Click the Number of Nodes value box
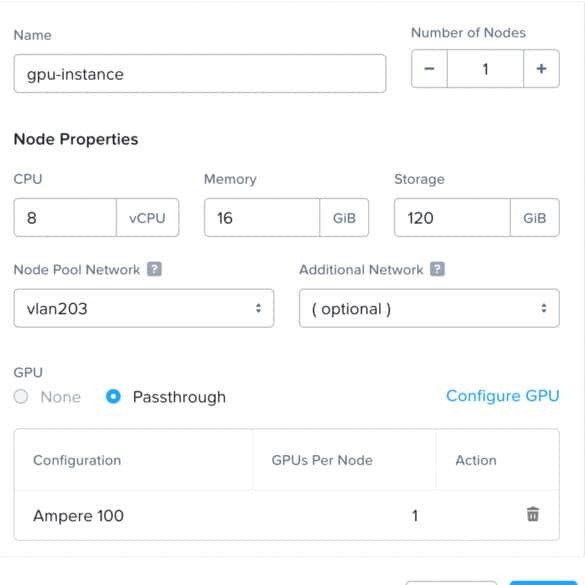This screenshot has height=585, width=585. point(485,69)
